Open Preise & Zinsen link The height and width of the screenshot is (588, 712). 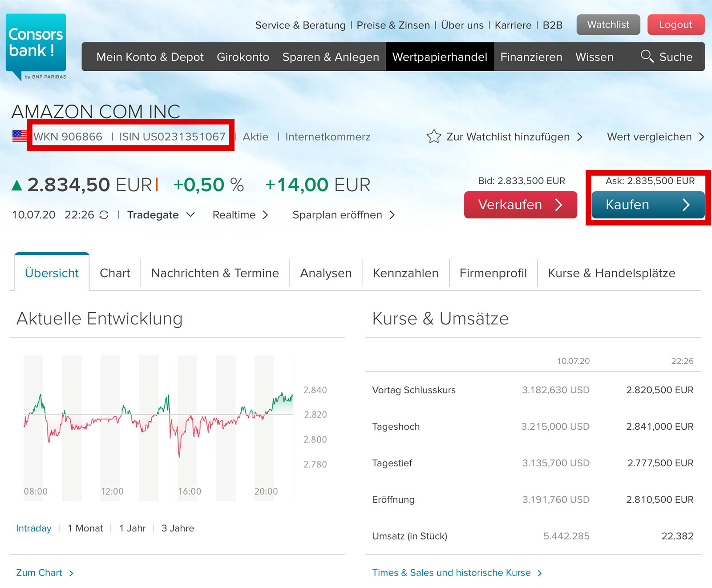point(393,25)
